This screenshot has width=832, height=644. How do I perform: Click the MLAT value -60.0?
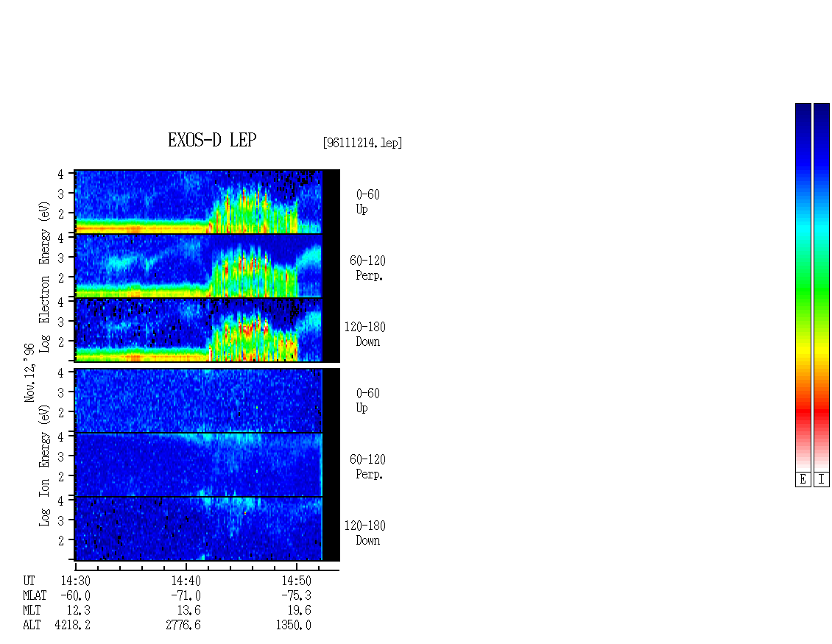coord(75,595)
